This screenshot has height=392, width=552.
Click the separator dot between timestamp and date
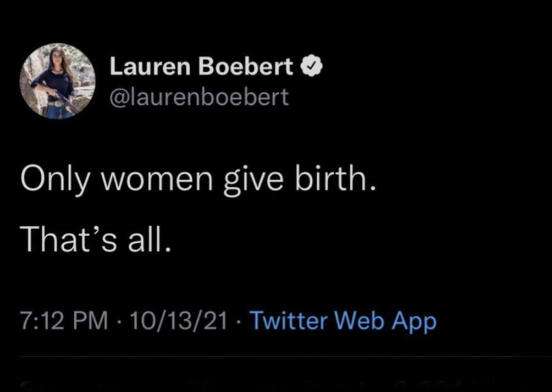tap(119, 322)
